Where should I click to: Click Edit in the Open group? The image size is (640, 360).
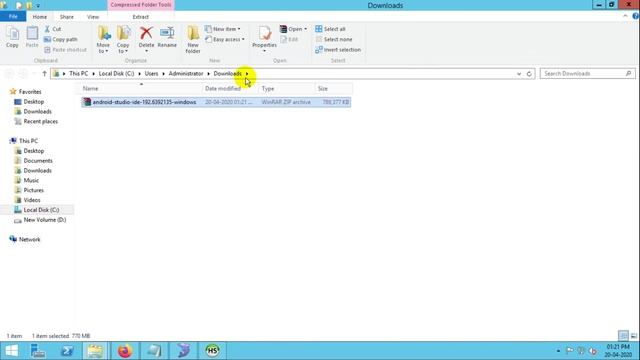click(289, 40)
